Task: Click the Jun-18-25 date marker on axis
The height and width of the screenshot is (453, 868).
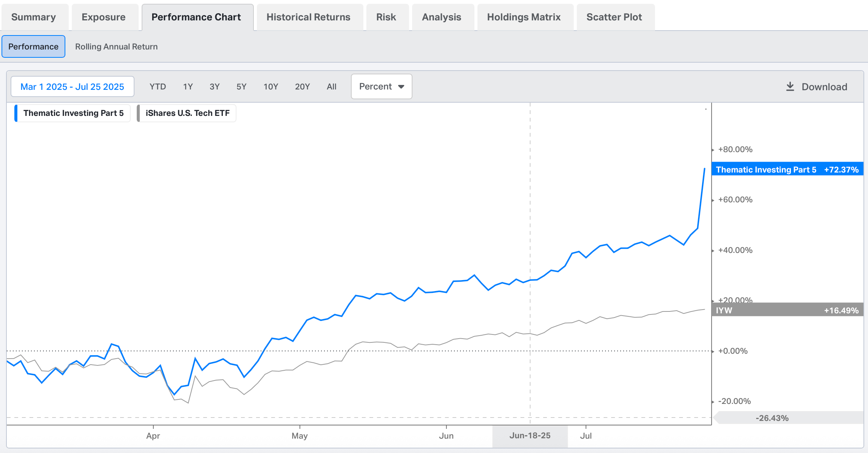Action: click(x=530, y=436)
